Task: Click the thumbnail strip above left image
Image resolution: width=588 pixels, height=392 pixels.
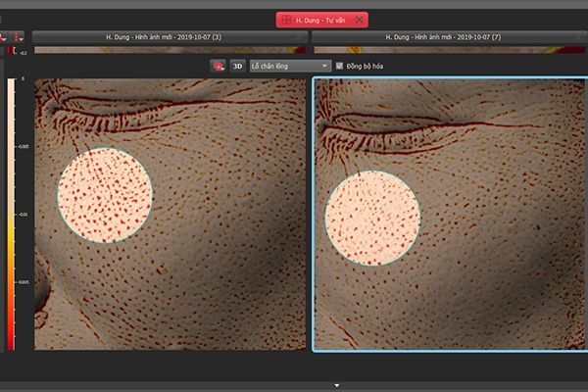Action: tap(171, 50)
